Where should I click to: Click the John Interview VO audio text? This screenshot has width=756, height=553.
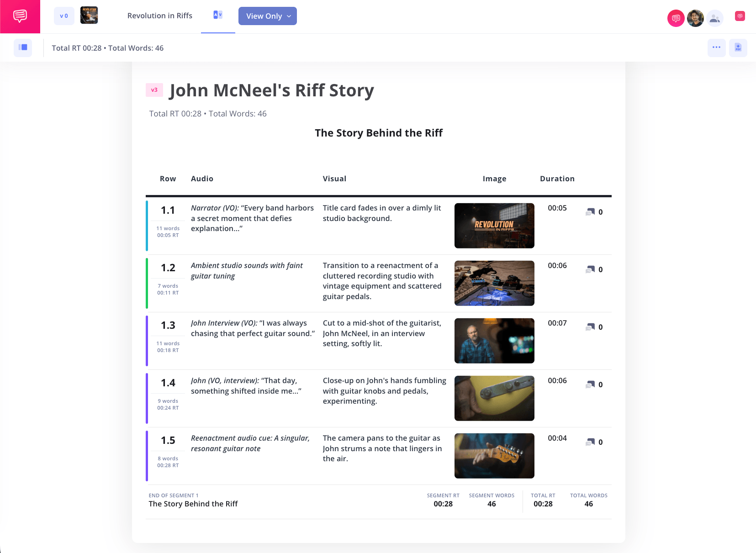click(253, 328)
